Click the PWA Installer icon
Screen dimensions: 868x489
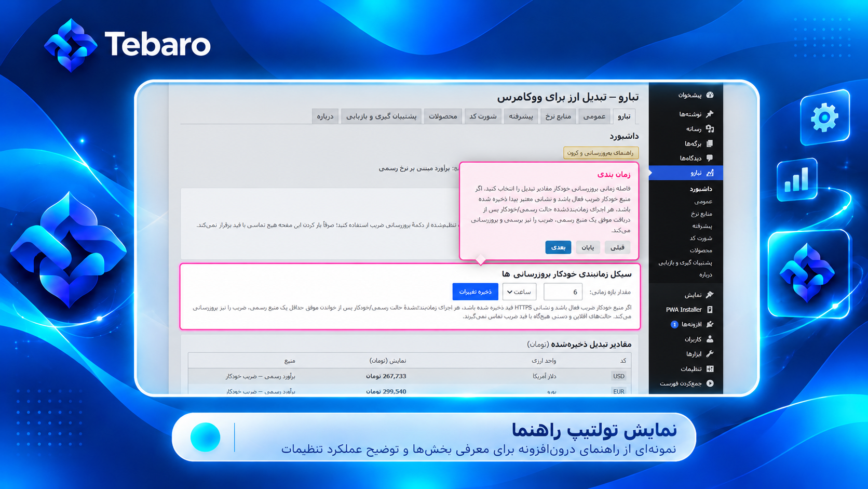coord(710,309)
